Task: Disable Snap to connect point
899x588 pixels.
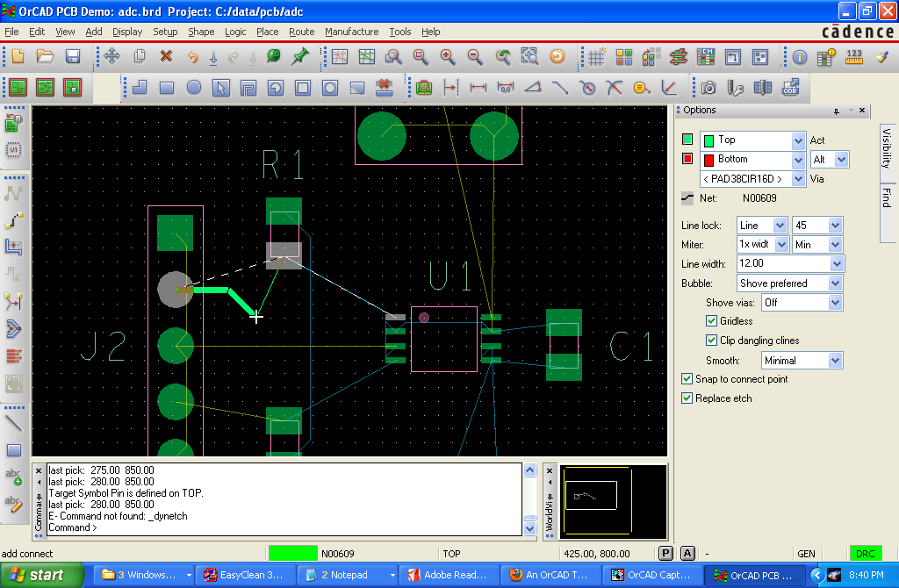Action: pos(687,379)
